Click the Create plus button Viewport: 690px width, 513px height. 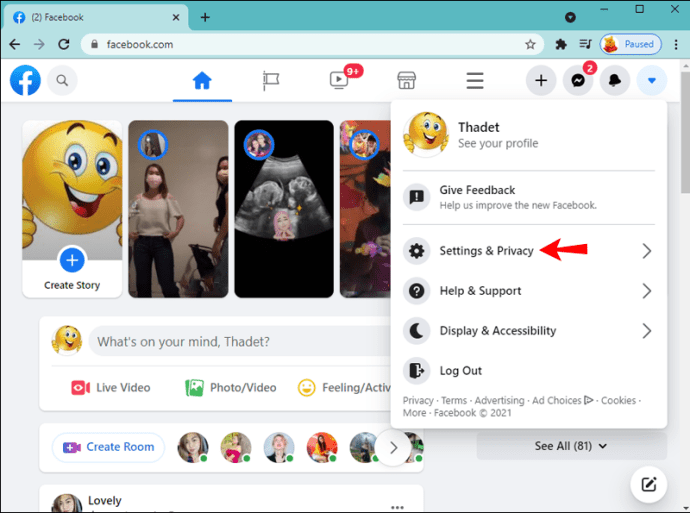coord(541,81)
